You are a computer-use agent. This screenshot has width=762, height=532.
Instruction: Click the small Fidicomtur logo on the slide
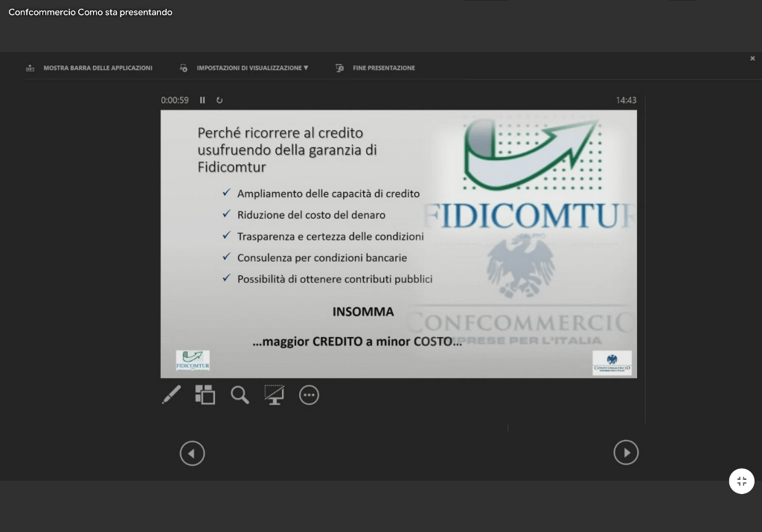click(x=193, y=361)
